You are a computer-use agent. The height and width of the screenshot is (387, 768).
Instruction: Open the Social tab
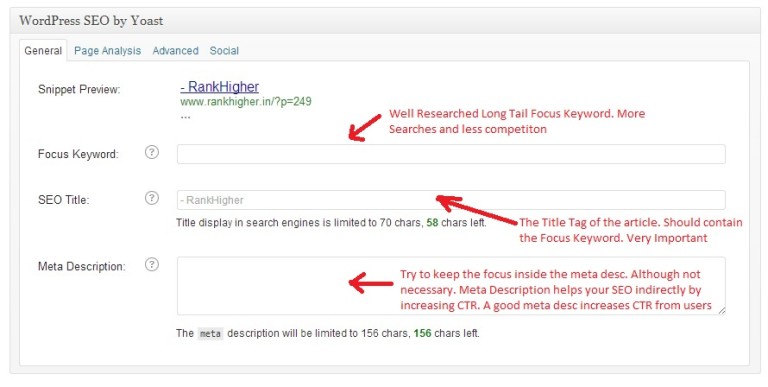pyautogui.click(x=224, y=50)
